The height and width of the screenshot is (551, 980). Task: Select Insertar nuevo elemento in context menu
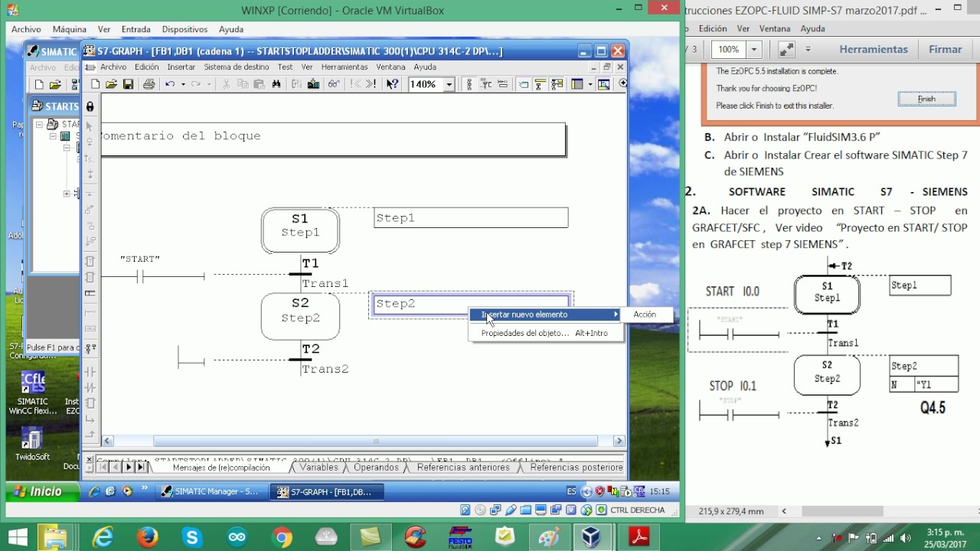coord(544,315)
